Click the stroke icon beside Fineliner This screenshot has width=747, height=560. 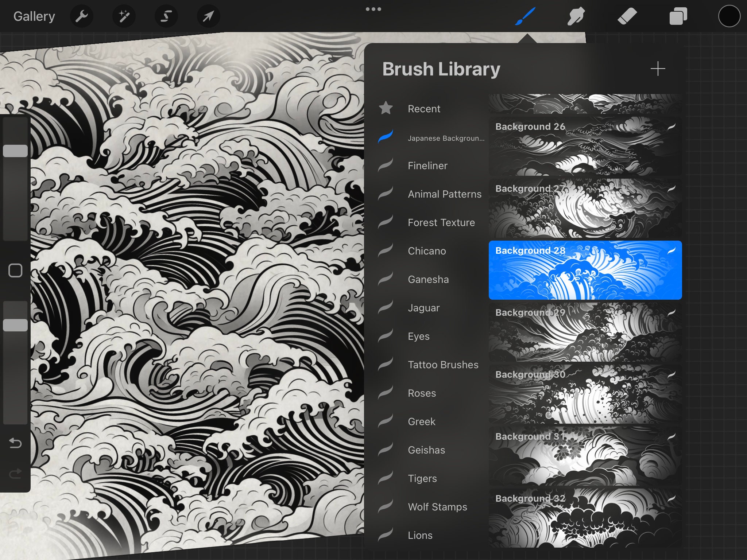click(x=386, y=165)
